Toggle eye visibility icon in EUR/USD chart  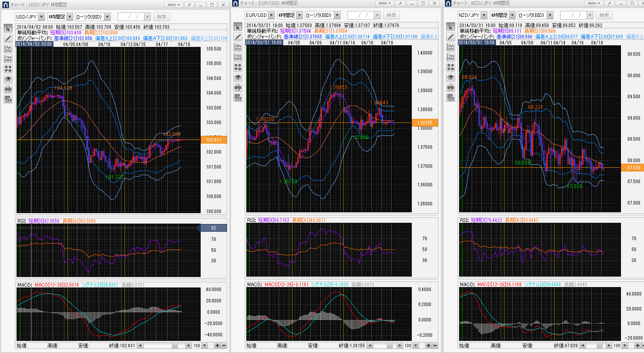coord(238,77)
